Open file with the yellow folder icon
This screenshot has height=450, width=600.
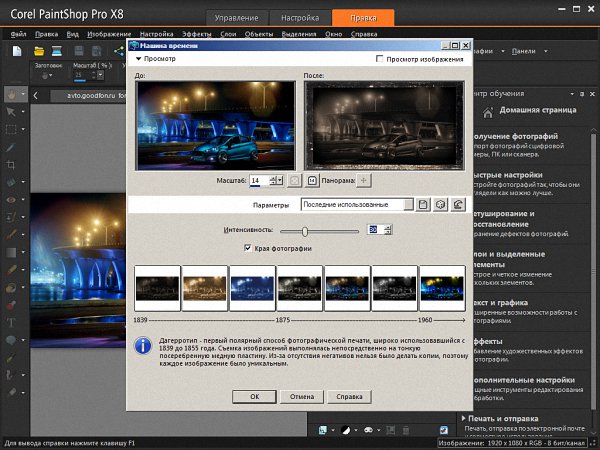(x=39, y=51)
